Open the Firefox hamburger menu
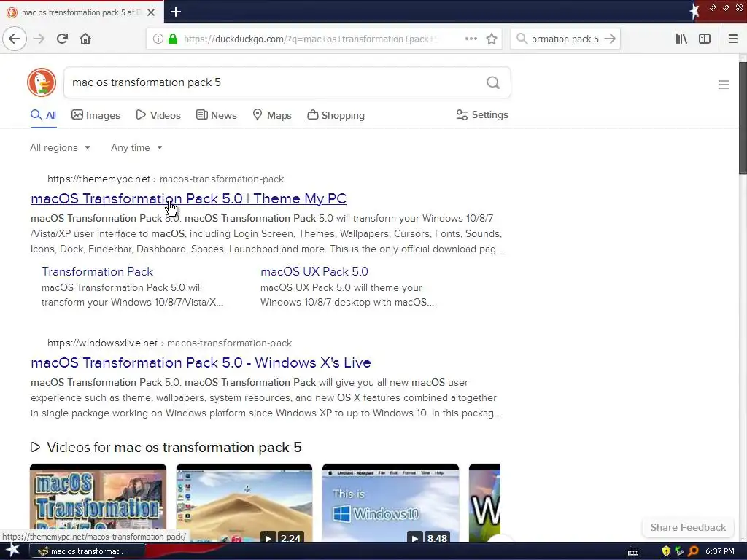The width and height of the screenshot is (747, 560). (x=733, y=39)
